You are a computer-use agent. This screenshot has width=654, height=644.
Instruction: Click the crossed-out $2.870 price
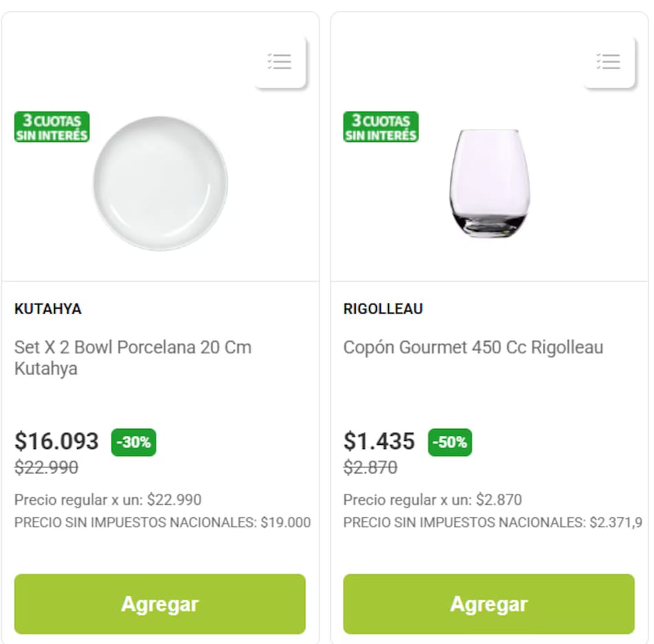[370, 468]
